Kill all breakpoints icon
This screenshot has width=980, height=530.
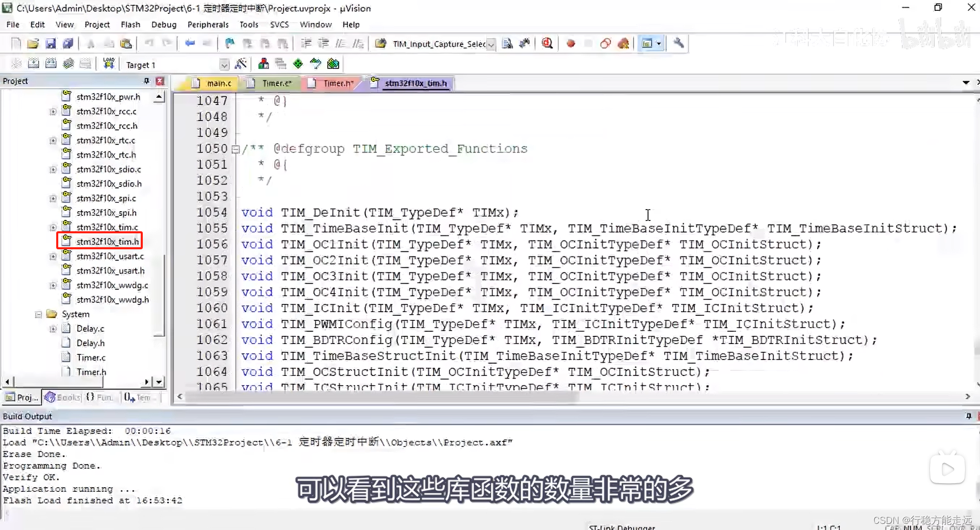tap(623, 44)
